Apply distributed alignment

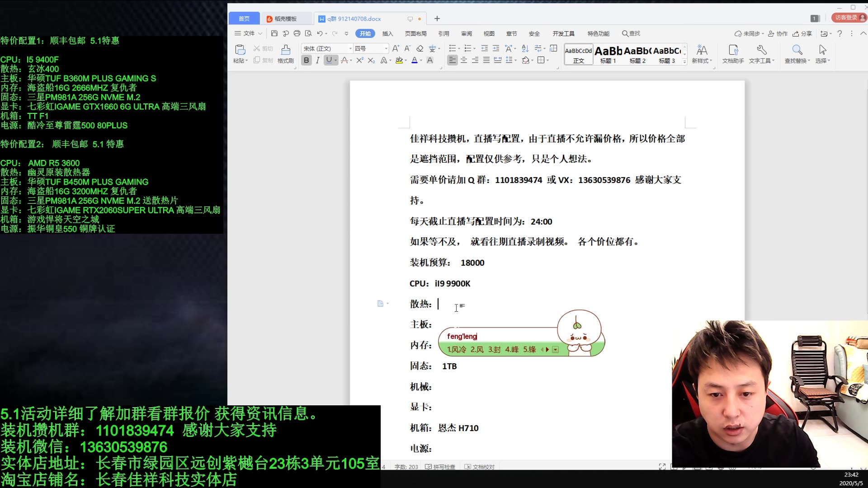tap(498, 60)
